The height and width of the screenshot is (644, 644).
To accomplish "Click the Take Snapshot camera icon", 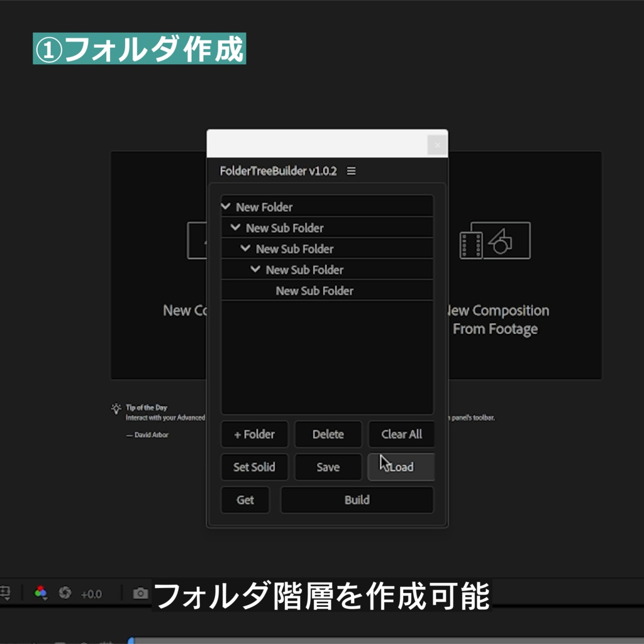I will pyautogui.click(x=140, y=593).
